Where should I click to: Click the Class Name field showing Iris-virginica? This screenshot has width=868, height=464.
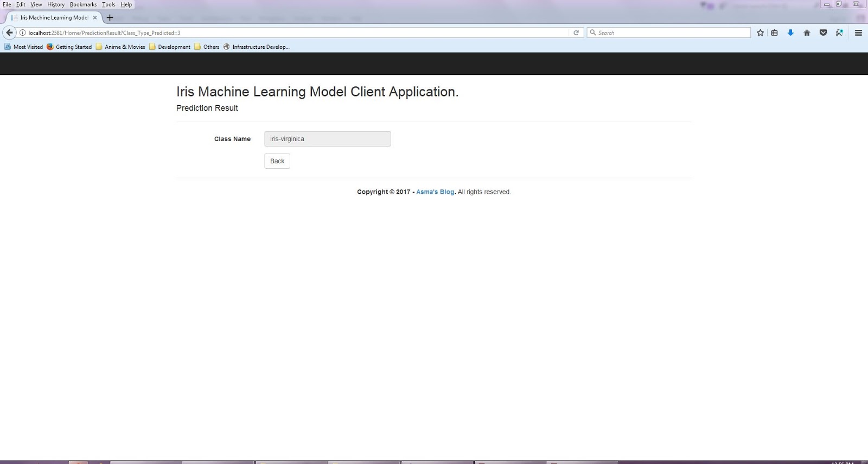click(x=328, y=139)
